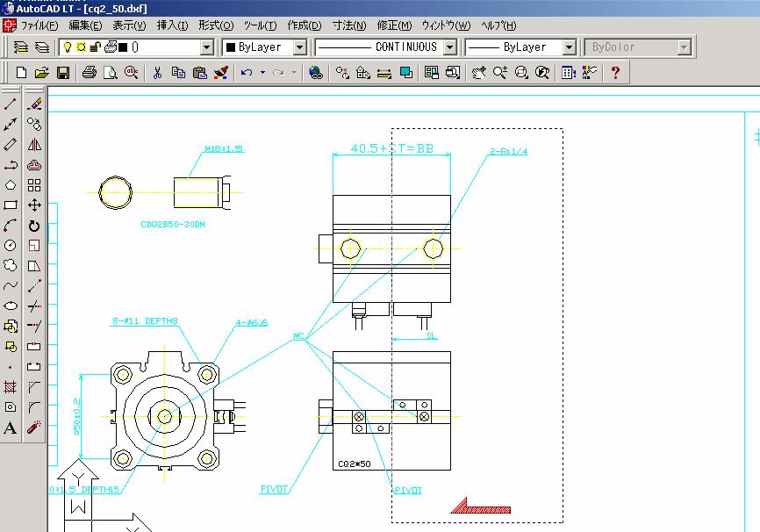Viewport: 760px width, 532px height.
Task: Click the Print icon
Action: tap(89, 73)
